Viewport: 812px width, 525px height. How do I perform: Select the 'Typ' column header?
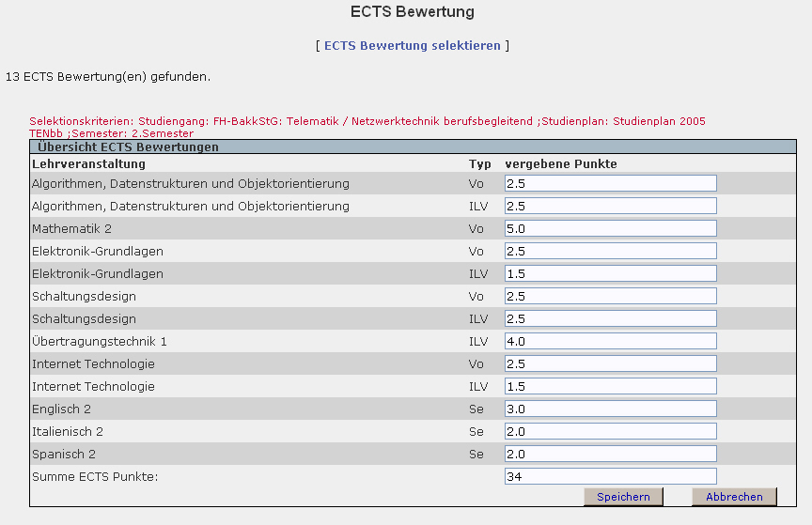pyautogui.click(x=479, y=164)
